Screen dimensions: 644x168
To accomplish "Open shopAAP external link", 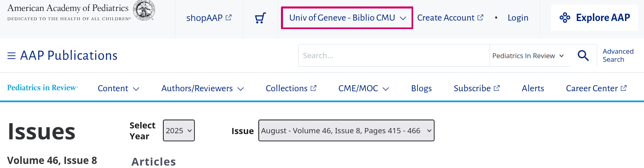I will 209,18.
